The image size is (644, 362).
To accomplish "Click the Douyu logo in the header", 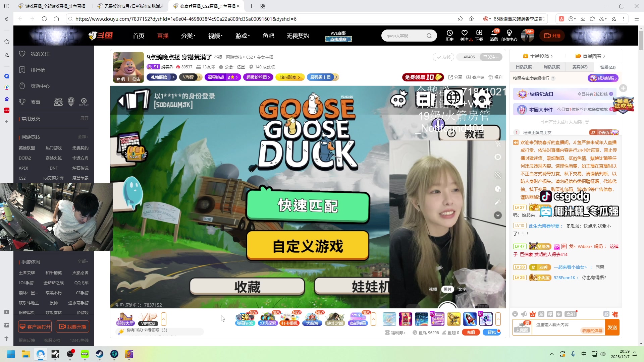I will click(x=101, y=36).
